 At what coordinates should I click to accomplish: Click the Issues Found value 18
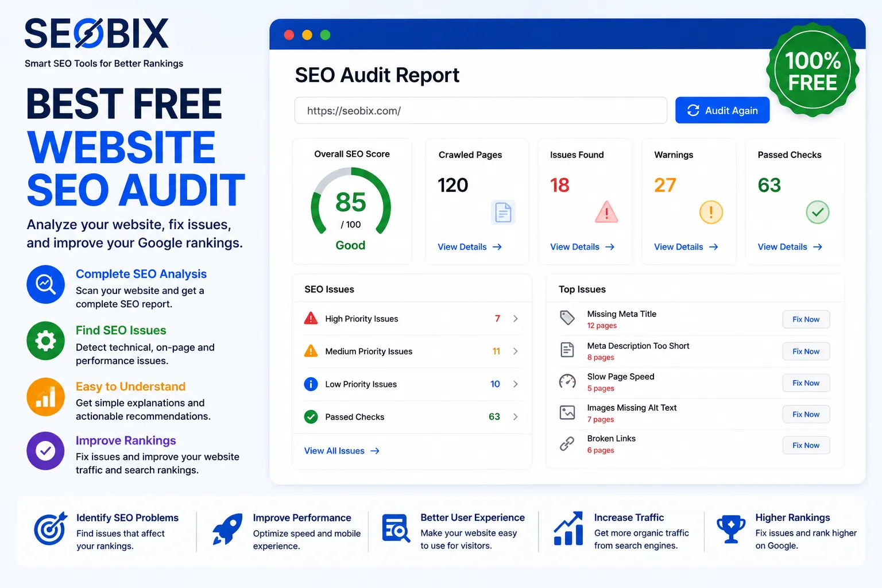(560, 185)
